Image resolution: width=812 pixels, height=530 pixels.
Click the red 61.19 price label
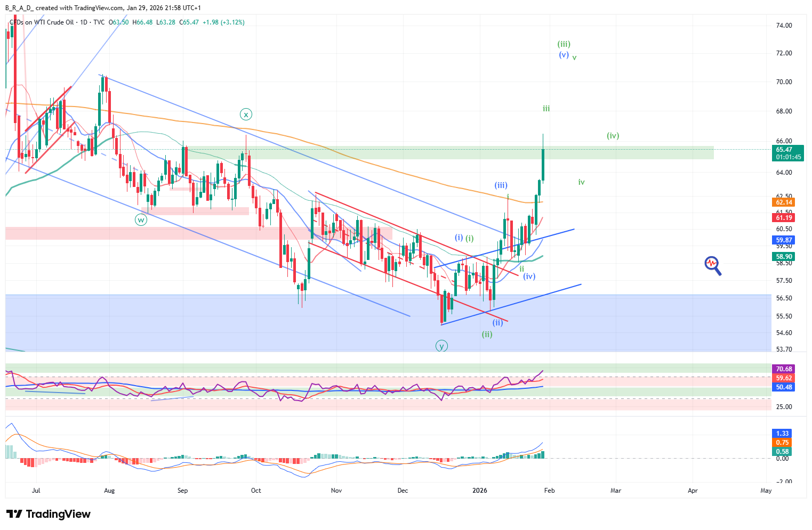coord(784,217)
